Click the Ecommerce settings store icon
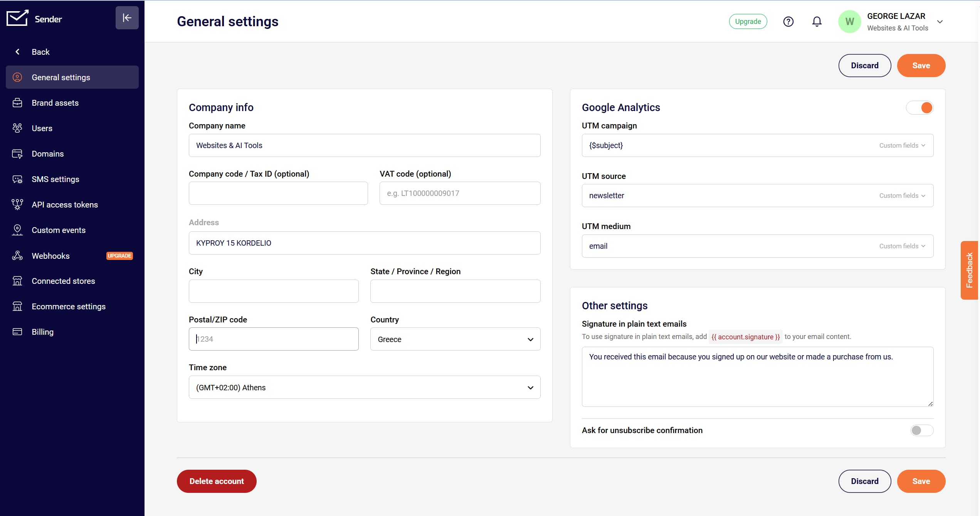Image resolution: width=980 pixels, height=516 pixels. 17,306
